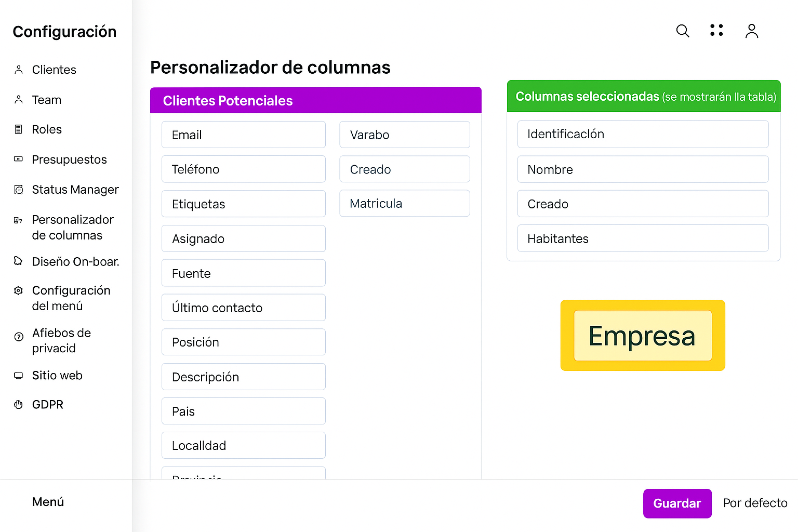798x532 pixels.
Task: Select the Email column field
Action: click(243, 135)
